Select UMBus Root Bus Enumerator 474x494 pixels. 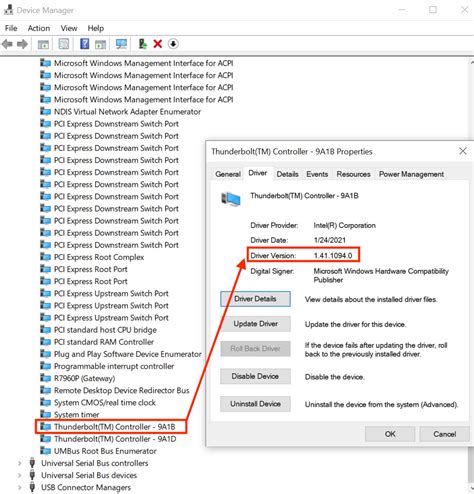(105, 451)
